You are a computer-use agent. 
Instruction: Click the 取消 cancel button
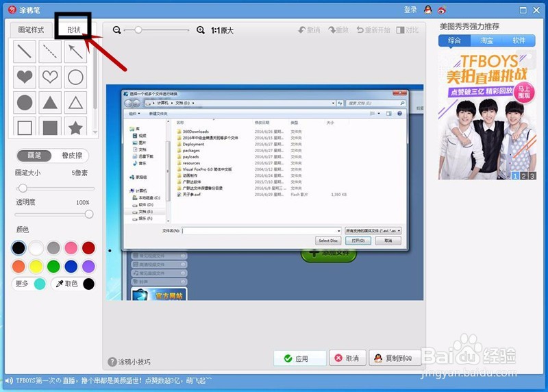347,358
